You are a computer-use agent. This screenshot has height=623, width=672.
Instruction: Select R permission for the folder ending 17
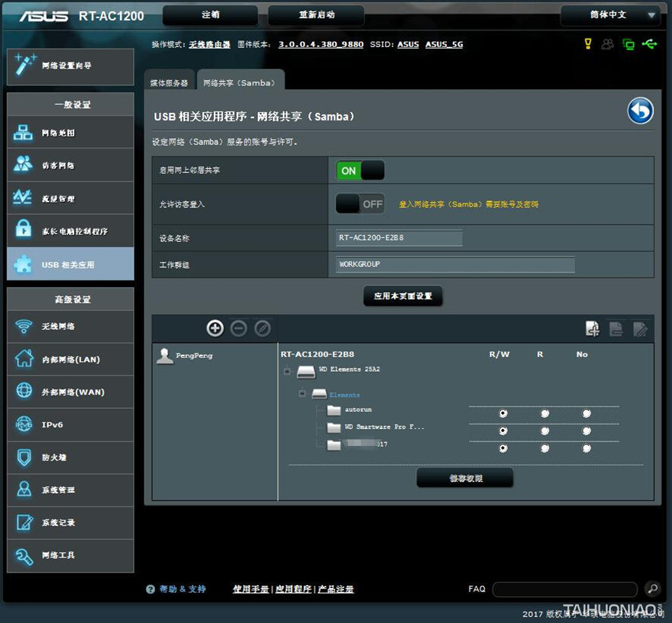545,449
